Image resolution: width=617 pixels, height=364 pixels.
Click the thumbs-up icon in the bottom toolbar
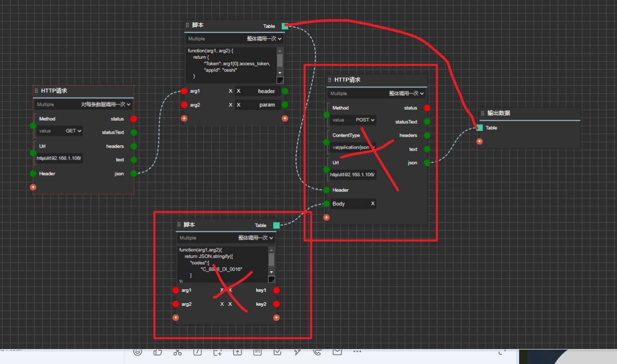tap(157, 352)
